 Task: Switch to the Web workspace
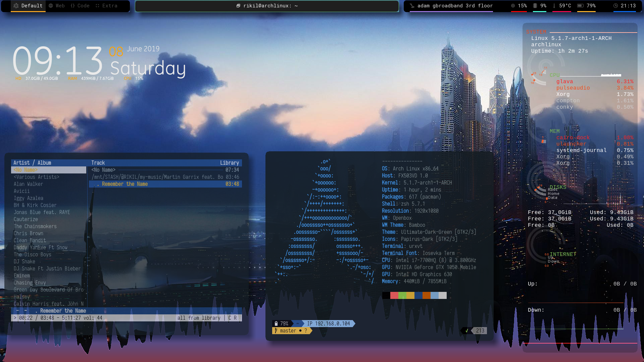click(x=57, y=6)
